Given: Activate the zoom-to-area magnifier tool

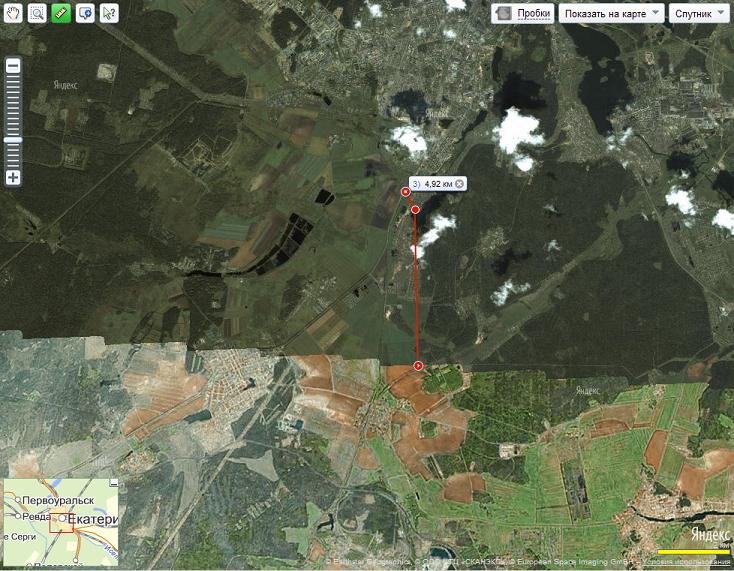Looking at the screenshot, I should click(x=37, y=13).
